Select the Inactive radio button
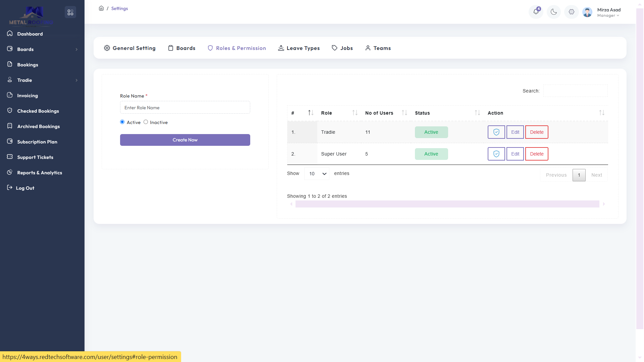 (146, 122)
